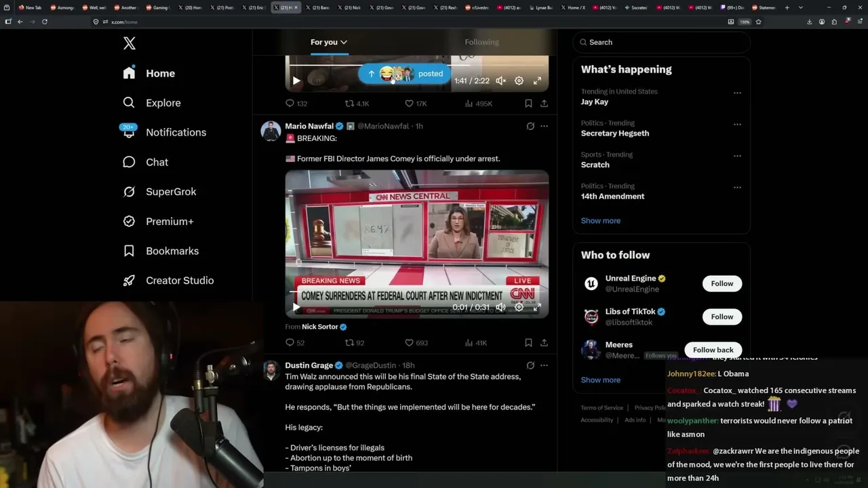This screenshot has height=488, width=868.
Task: Open more options on Mario Nawfal's post
Action: (x=544, y=126)
